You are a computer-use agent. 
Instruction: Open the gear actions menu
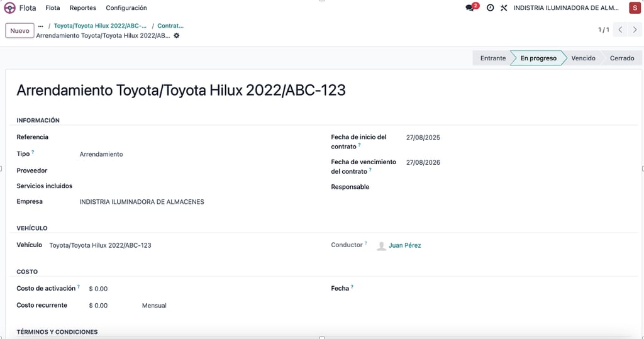click(x=177, y=36)
